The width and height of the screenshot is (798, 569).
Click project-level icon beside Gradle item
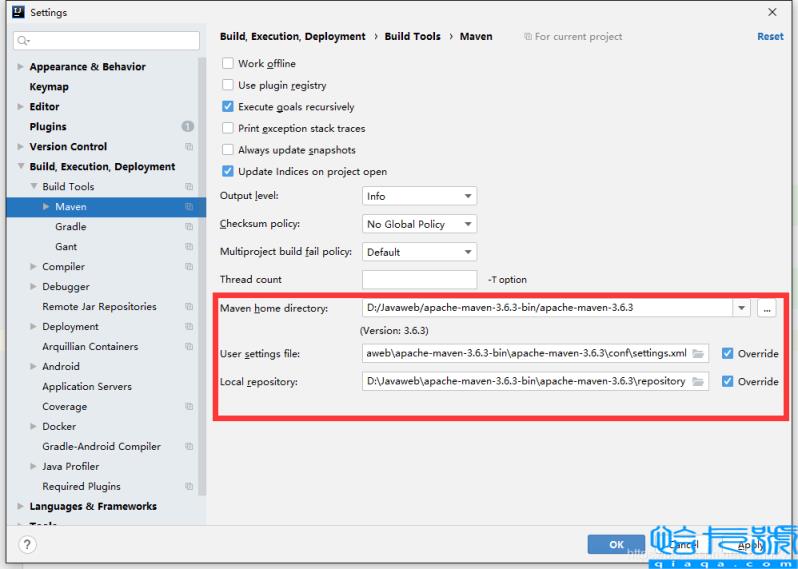pos(189,227)
